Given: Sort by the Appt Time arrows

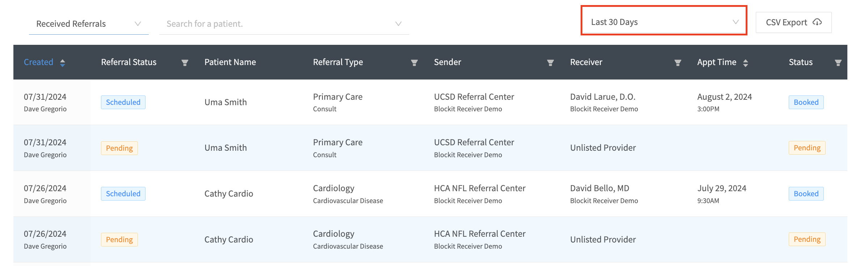Looking at the screenshot, I should [x=745, y=63].
